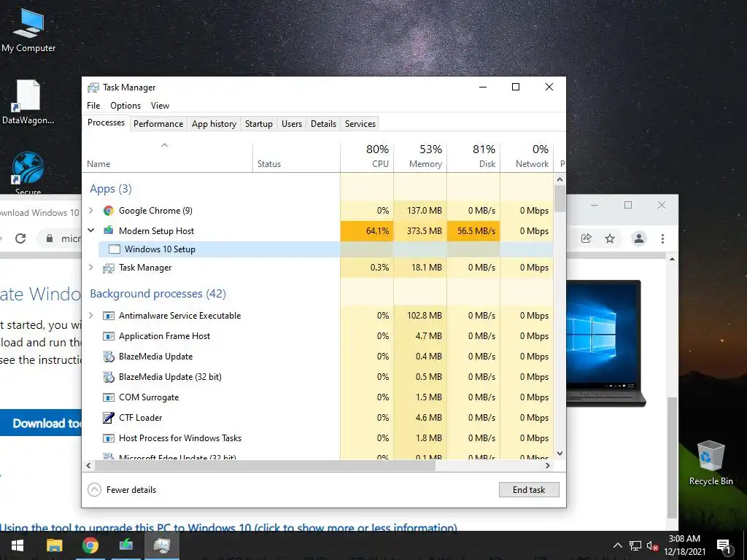The width and height of the screenshot is (747, 560).
Task: Click the Host Process for Windows Tasks icon
Action: pos(109,438)
